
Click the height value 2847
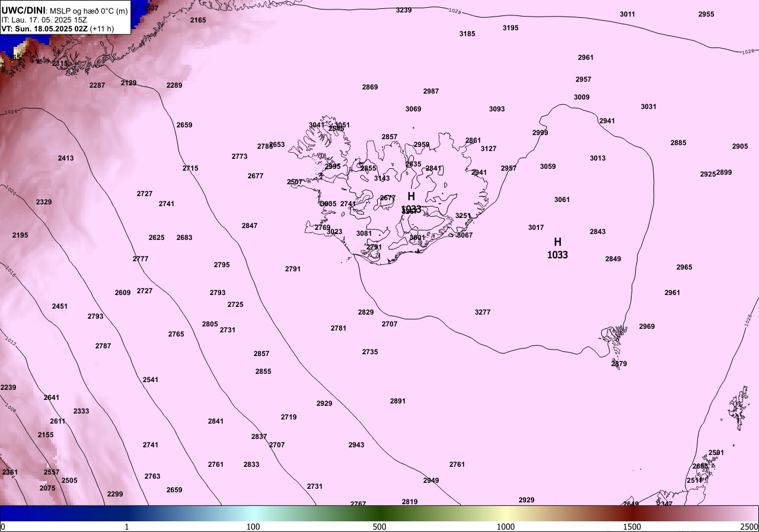250,226
